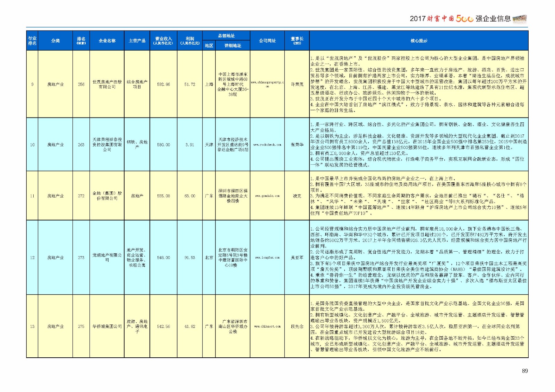Select company name 天津荣程祥泰投资控股集团有限公司
Viewport: 555px width, 392px height.
point(107,145)
